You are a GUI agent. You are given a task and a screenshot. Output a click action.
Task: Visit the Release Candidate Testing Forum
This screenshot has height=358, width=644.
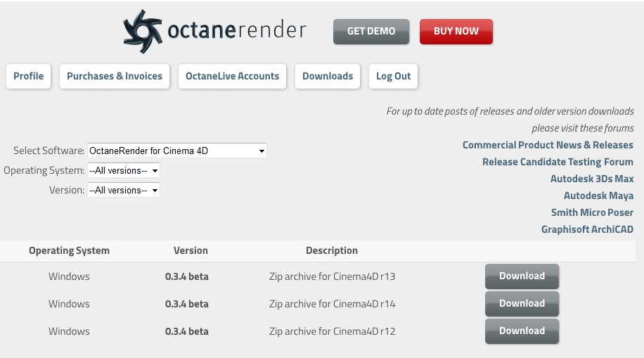click(558, 162)
